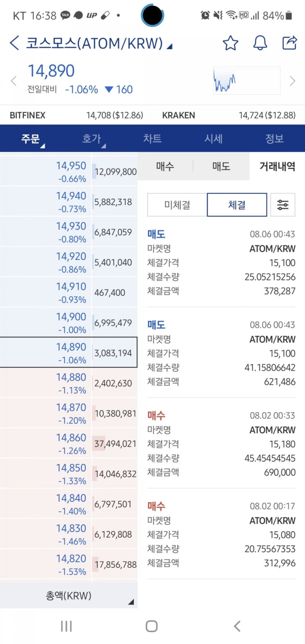
Task: Go to previous coin with left chevron
Action: [14, 81]
